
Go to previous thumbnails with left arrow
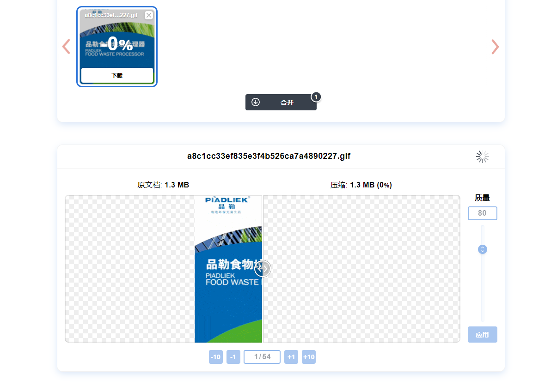click(x=66, y=47)
